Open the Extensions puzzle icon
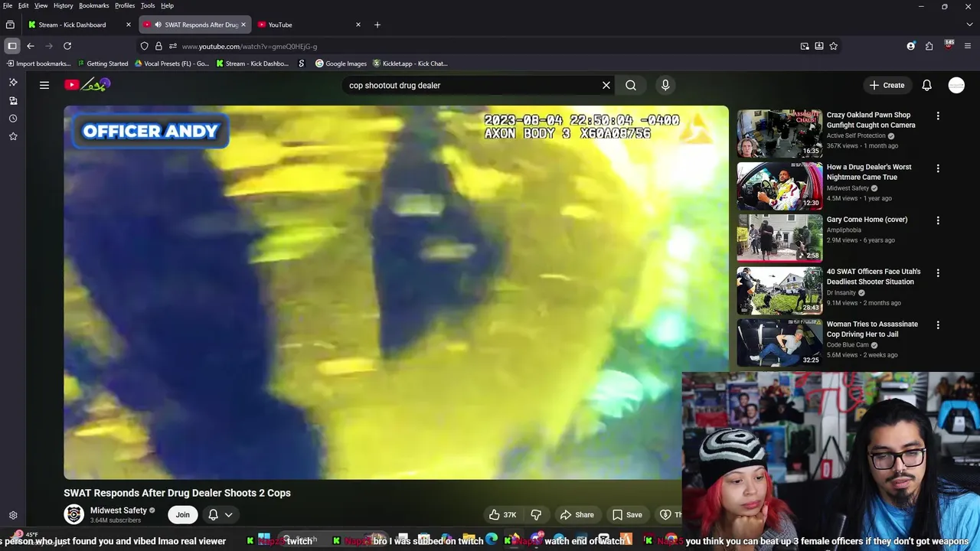 tap(929, 46)
